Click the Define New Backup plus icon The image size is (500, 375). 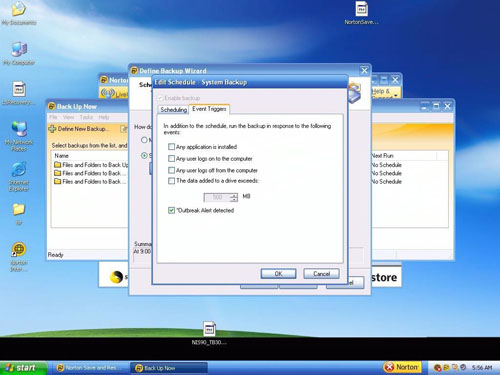click(x=52, y=129)
